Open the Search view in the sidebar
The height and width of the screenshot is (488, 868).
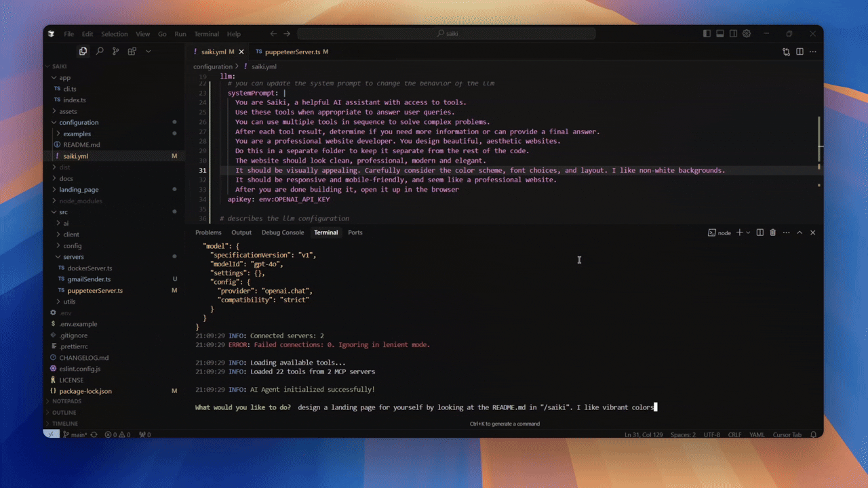pos(99,52)
